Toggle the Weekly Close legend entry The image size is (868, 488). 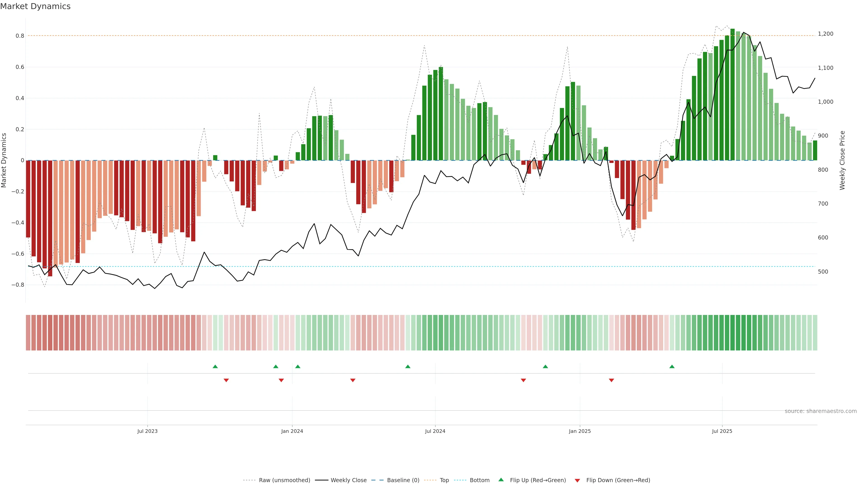(x=348, y=480)
